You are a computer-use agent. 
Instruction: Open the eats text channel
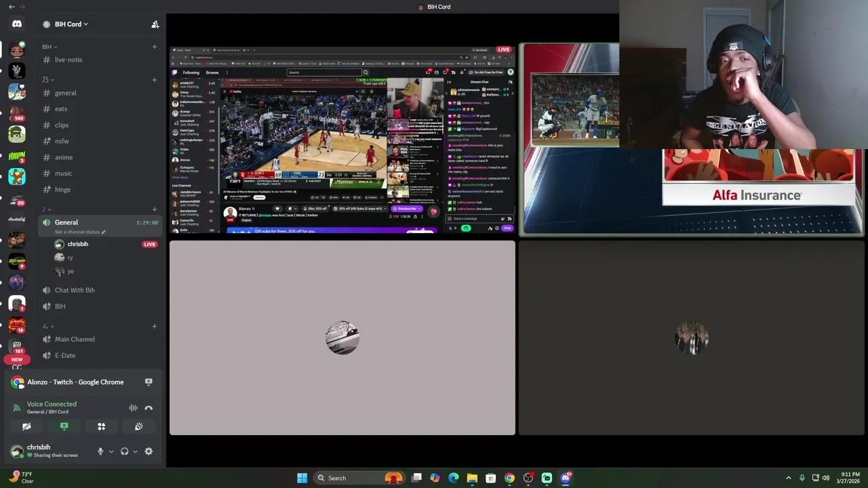pyautogui.click(x=98, y=109)
